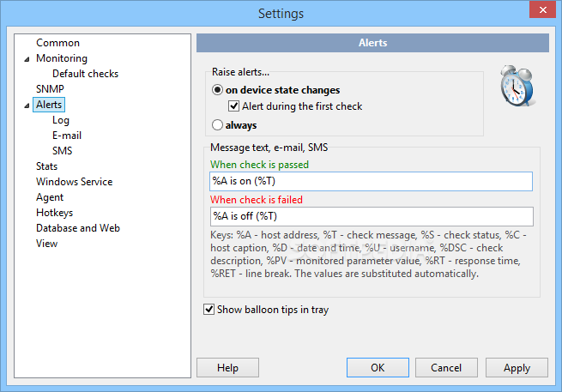Select Agent in the tree
Screen dimensions: 562x392
[50, 197]
